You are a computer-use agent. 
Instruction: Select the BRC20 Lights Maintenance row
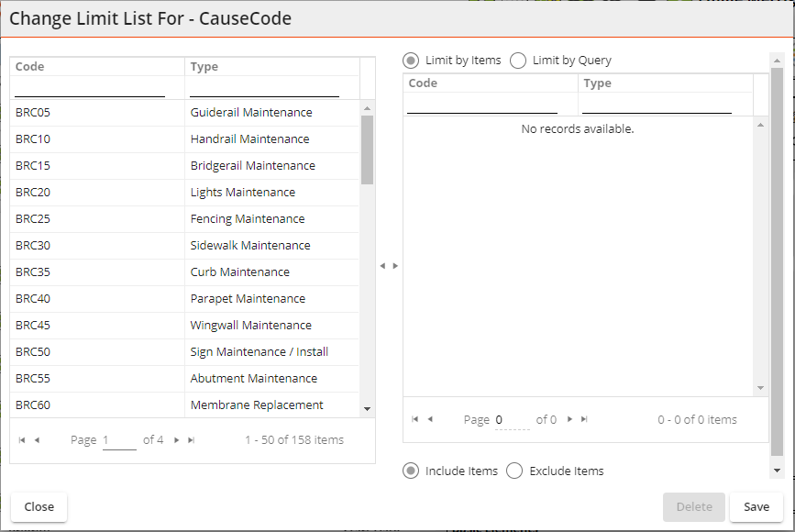point(183,193)
